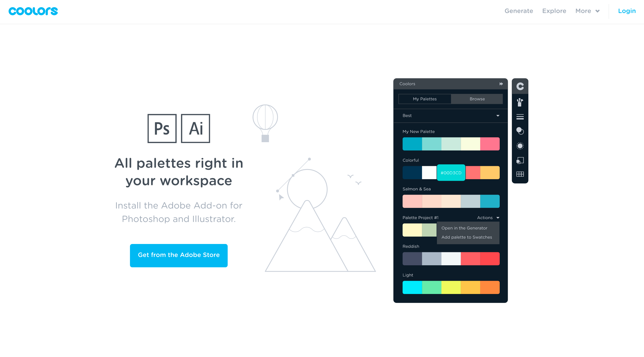Screen dimensions: 644x357
Task: Click the duplicate/copy panel icon
Action: 520,160
